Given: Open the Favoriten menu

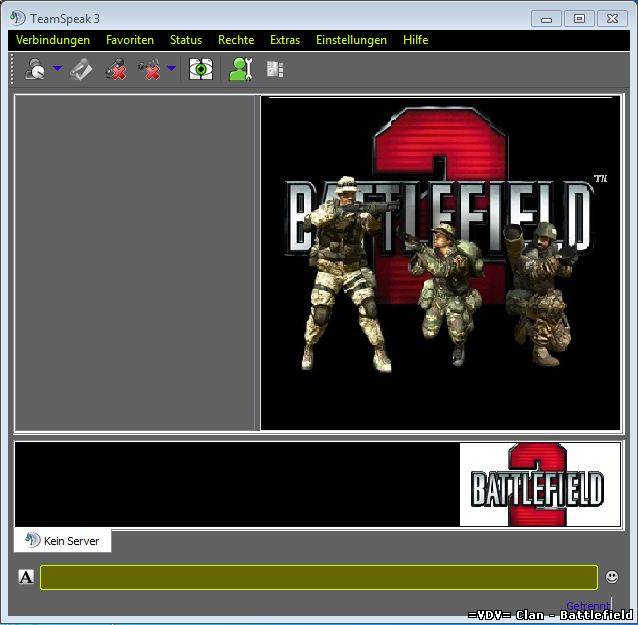Looking at the screenshot, I should (x=130, y=40).
